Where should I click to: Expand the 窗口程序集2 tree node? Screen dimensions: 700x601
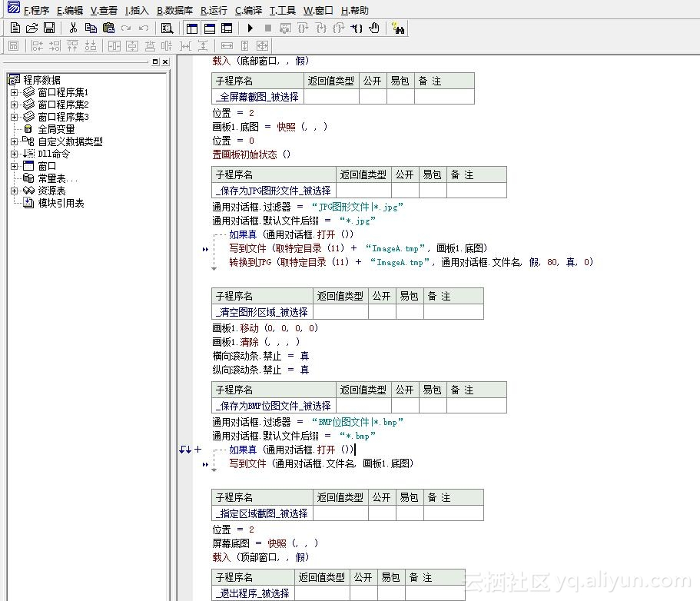[15, 105]
